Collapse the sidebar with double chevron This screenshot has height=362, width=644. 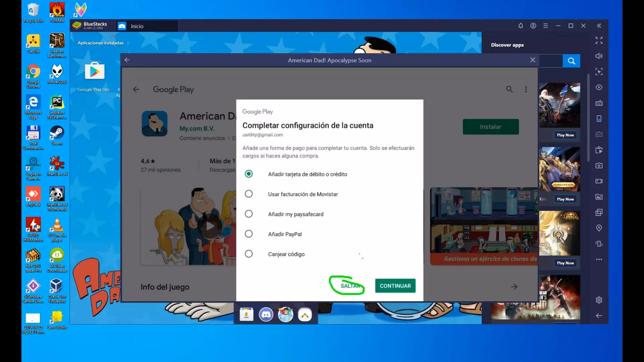599,26
